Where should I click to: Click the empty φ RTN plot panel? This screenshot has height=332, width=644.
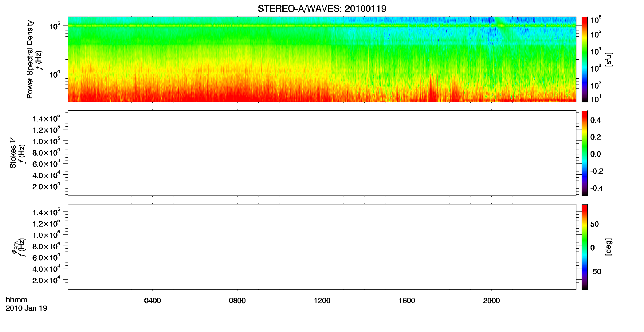pyautogui.click(x=322, y=247)
